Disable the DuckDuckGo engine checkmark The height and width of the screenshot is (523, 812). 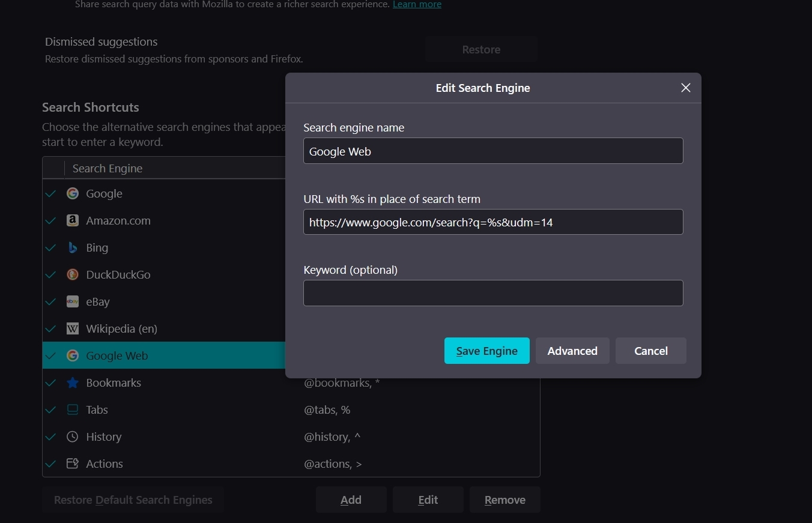(x=51, y=274)
